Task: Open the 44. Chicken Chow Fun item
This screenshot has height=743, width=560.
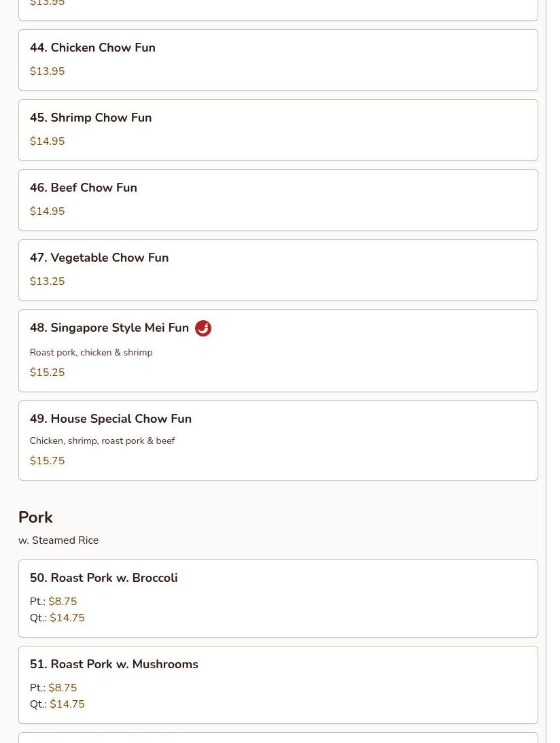Action: [x=92, y=48]
